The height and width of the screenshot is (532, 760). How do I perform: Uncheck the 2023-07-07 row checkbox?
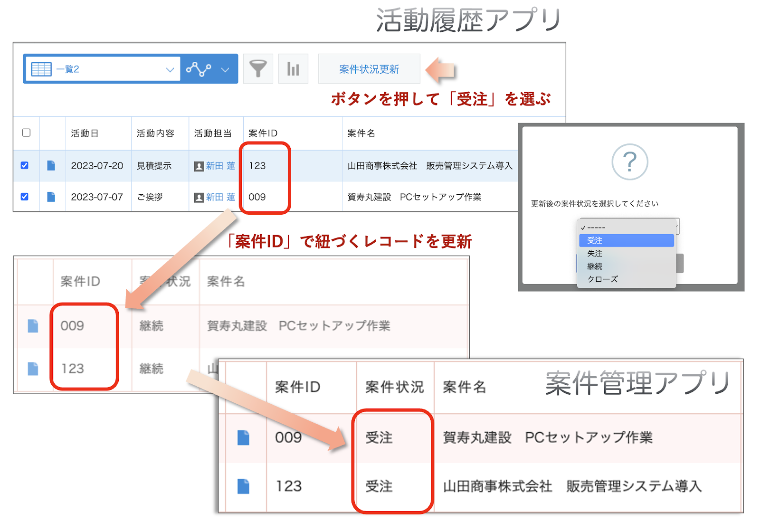click(25, 197)
